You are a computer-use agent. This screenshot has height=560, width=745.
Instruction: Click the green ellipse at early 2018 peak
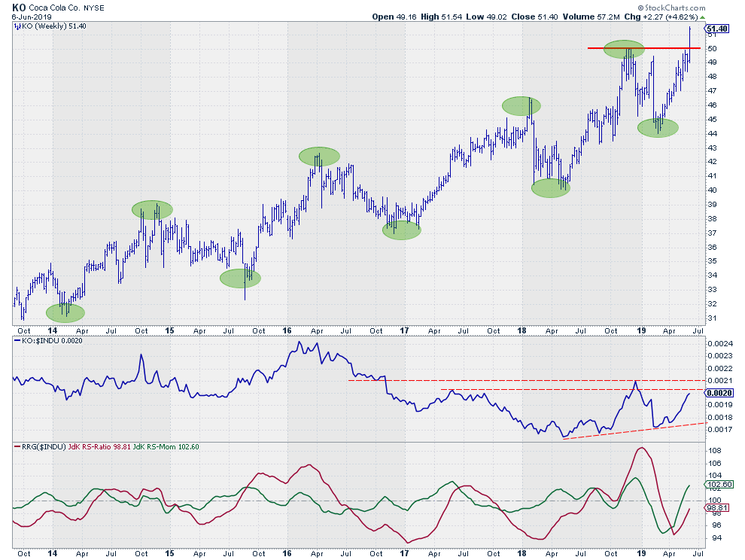click(521, 105)
